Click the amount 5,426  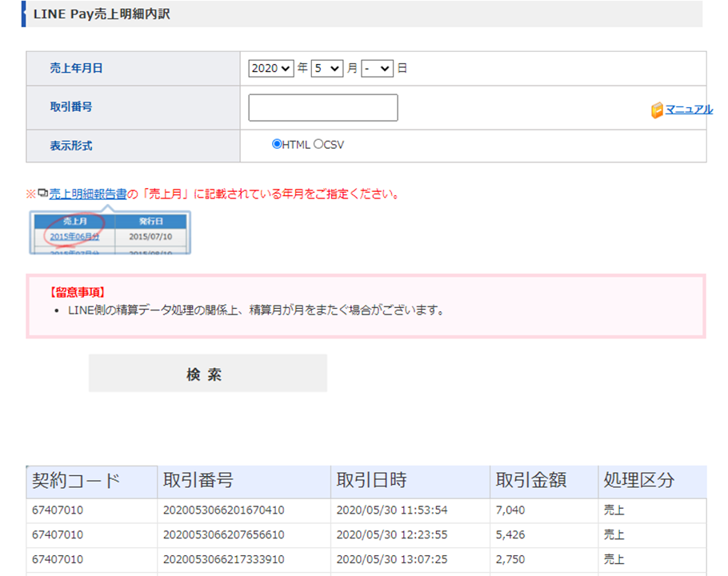coord(510,534)
